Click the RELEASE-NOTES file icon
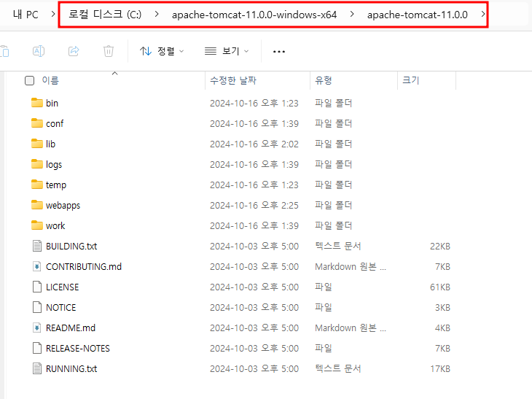The image size is (532, 399). click(x=37, y=348)
